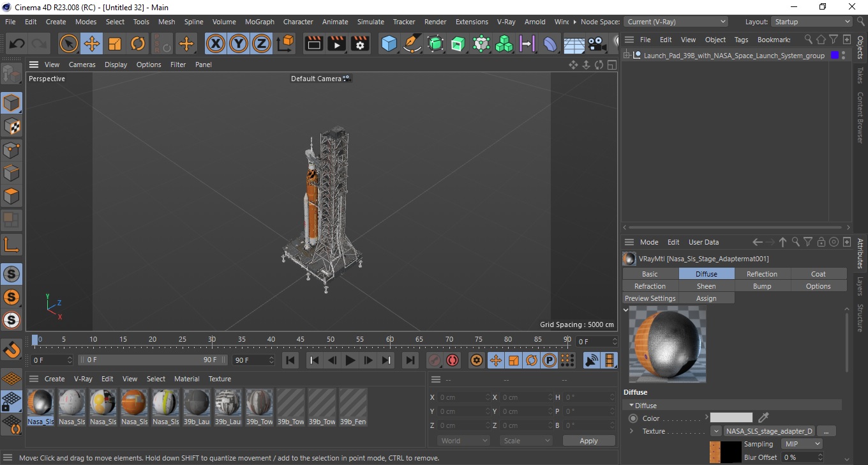868x465 pixels.
Task: Select Model mode in left toolbar
Action: pos(11,103)
